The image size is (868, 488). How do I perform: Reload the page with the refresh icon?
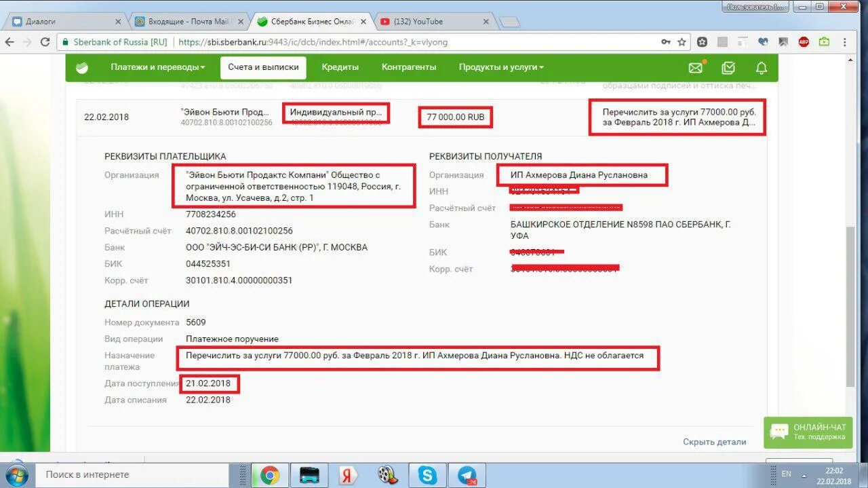[x=45, y=42]
